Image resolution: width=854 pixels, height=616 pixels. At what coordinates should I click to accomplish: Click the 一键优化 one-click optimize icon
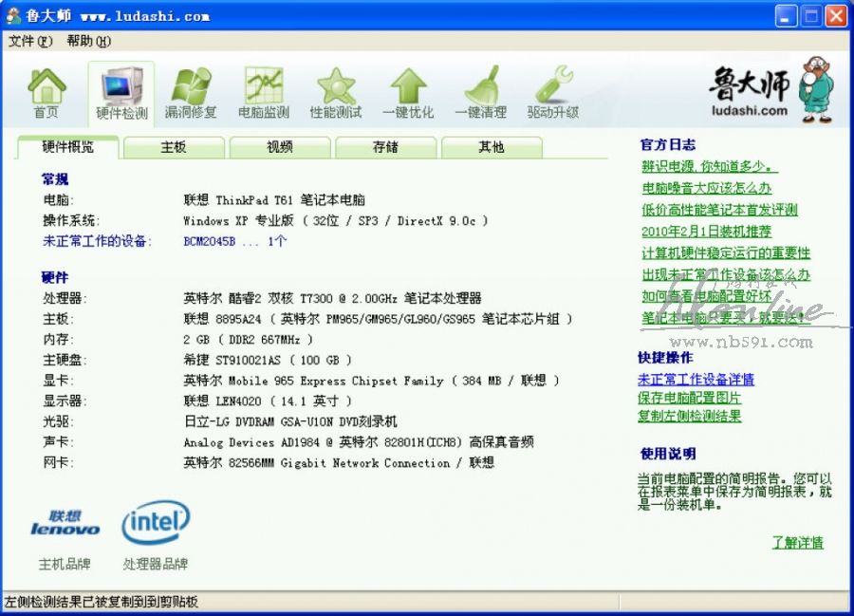[408, 93]
